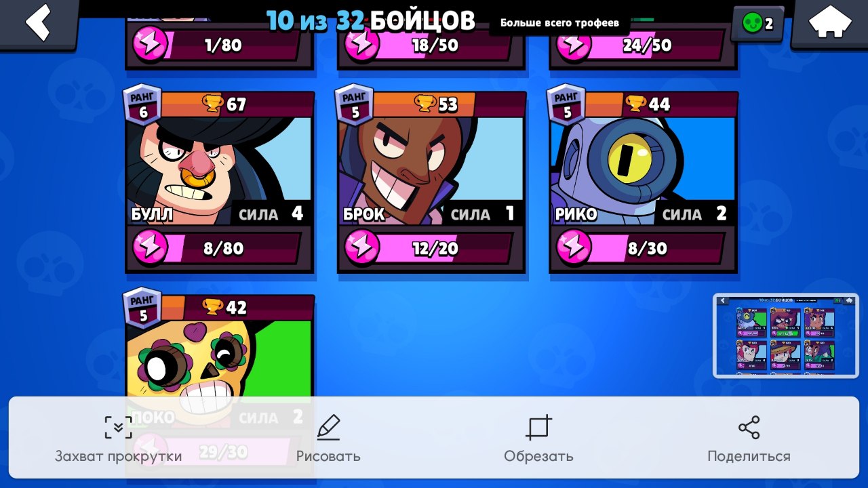Open the home screen via house icon
Screen dimensions: 868x488
tap(830, 22)
